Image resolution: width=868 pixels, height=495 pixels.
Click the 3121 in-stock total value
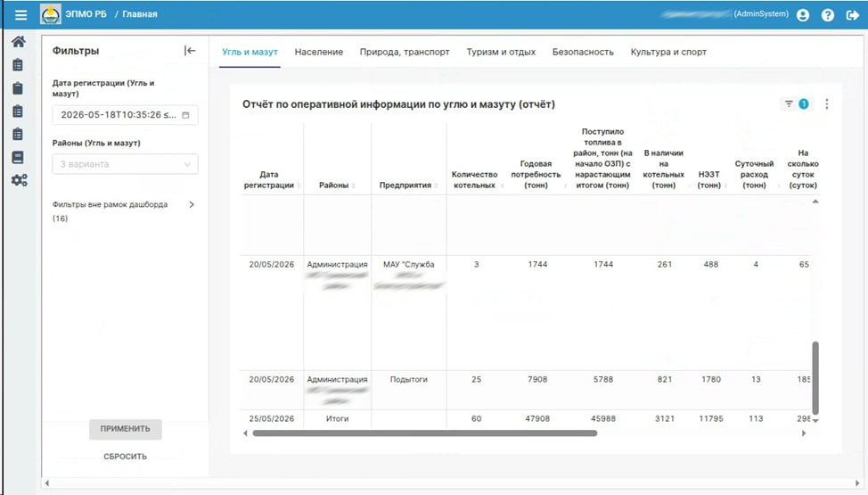tap(664, 418)
